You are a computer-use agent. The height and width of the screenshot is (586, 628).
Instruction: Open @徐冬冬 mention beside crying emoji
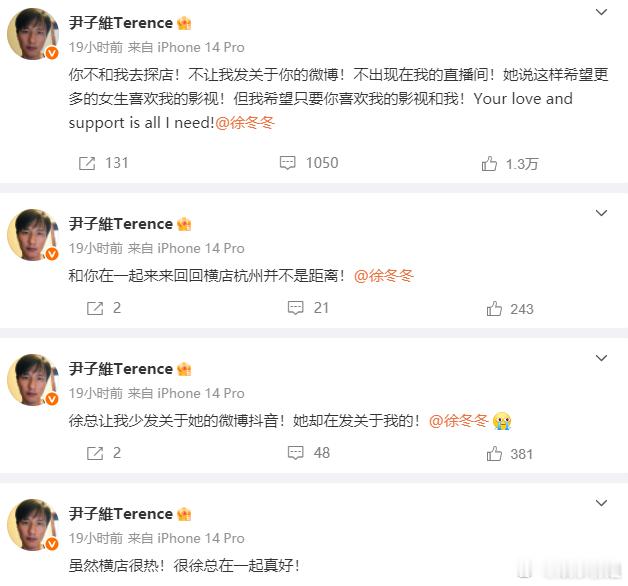tap(459, 421)
